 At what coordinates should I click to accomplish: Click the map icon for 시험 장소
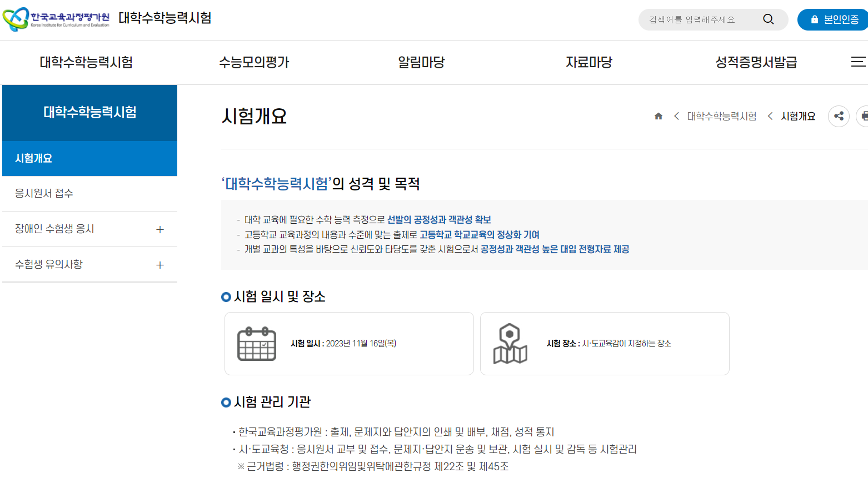510,343
